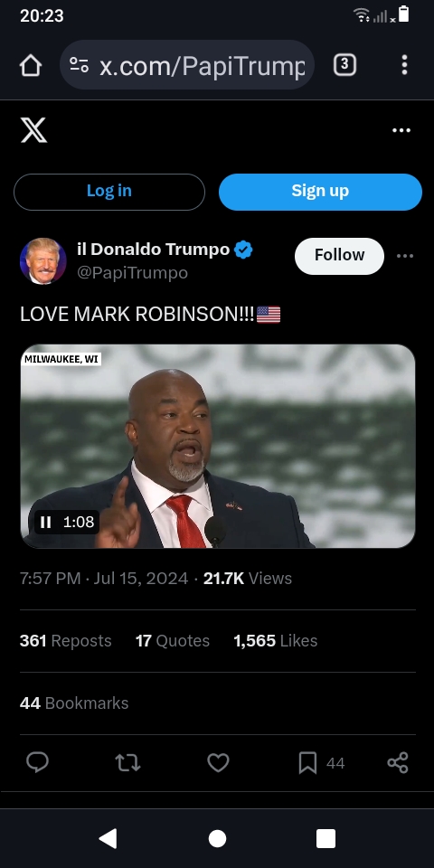Viewport: 434px width, 868px height.
Task: Open the reply comment icon
Action: pos(38,762)
